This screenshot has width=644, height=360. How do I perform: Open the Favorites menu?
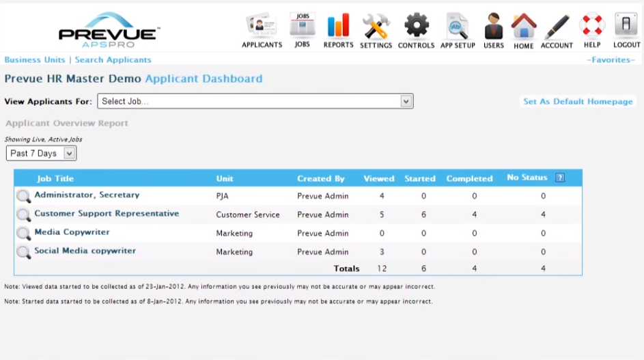click(x=611, y=59)
